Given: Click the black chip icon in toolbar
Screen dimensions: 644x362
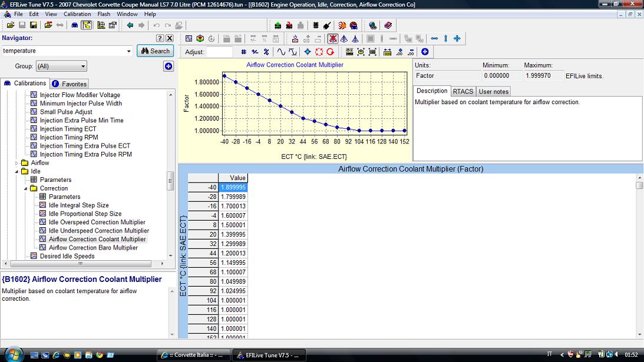Looking at the screenshot, I should [x=315, y=25].
